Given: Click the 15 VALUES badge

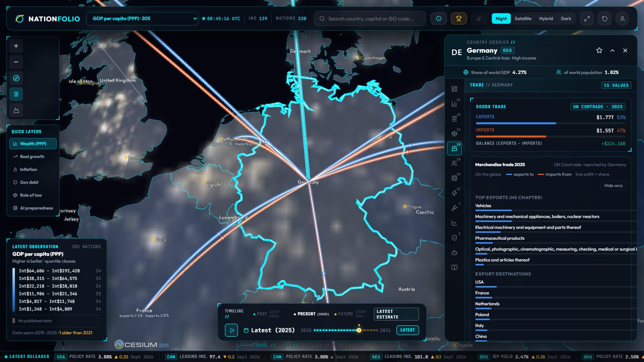Looking at the screenshot, I should [x=616, y=85].
